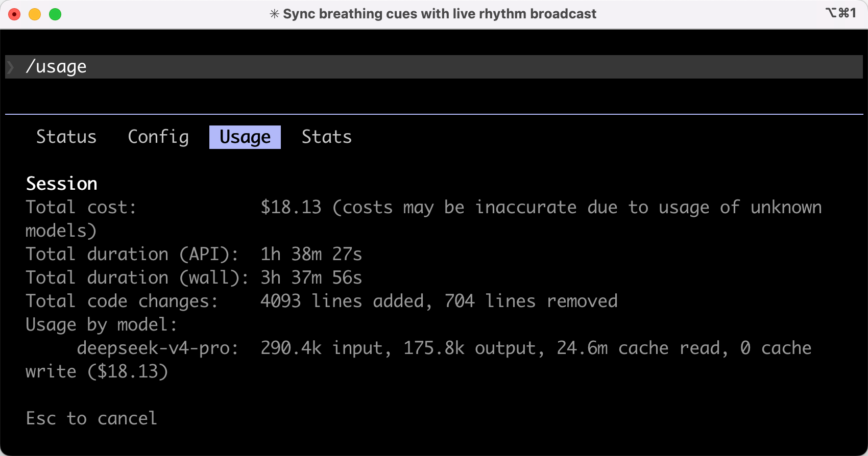Viewport: 868px width, 456px height.
Task: Click the asterisk icon in the title bar
Action: click(x=274, y=14)
